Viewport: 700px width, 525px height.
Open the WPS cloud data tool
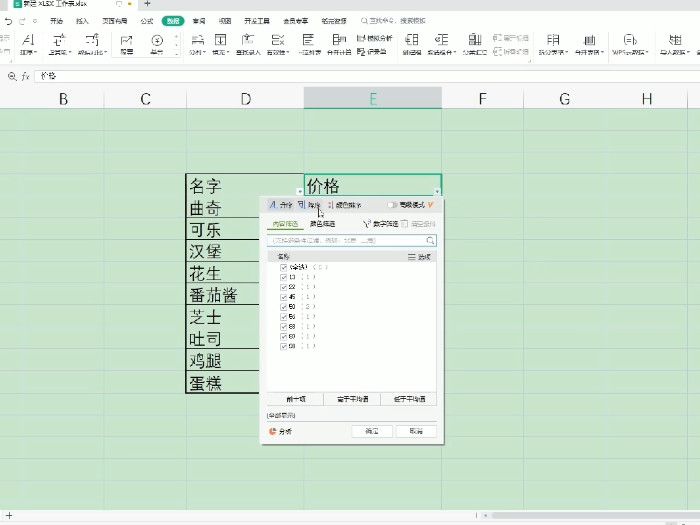(x=629, y=44)
